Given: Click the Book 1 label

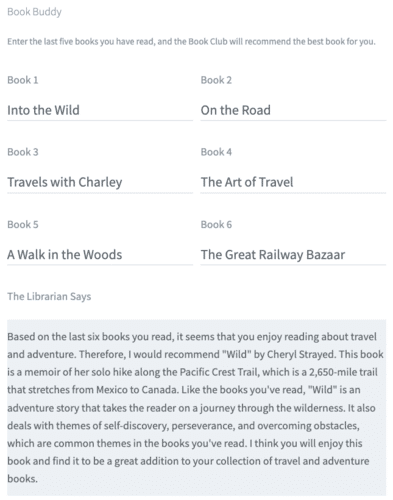Looking at the screenshot, I should [23, 80].
